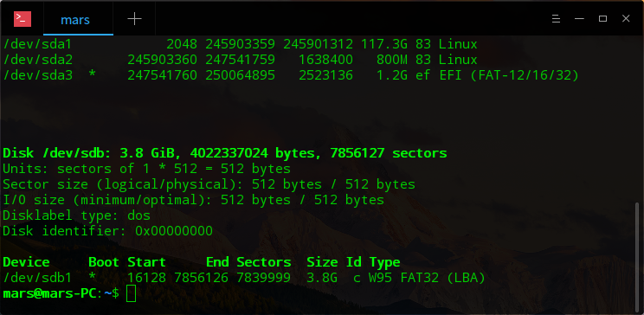Open the hamburger main menu
This screenshot has width=644, height=315.
tap(556, 19)
